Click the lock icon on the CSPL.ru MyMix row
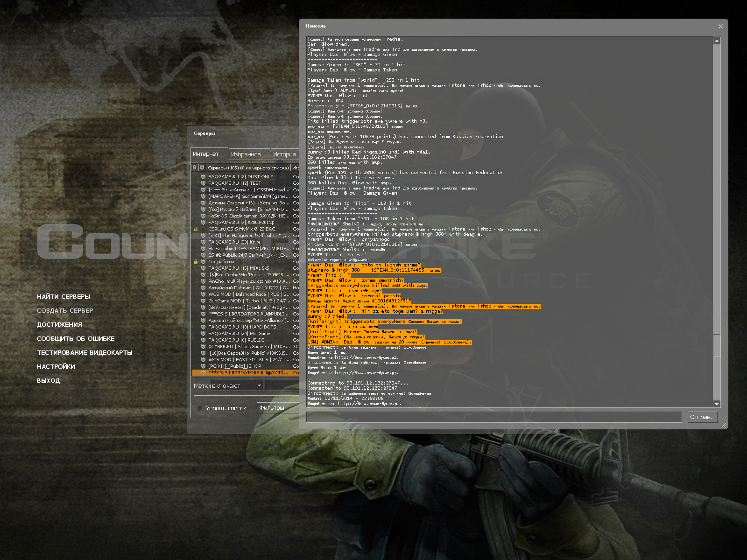747x560 pixels. click(x=196, y=229)
